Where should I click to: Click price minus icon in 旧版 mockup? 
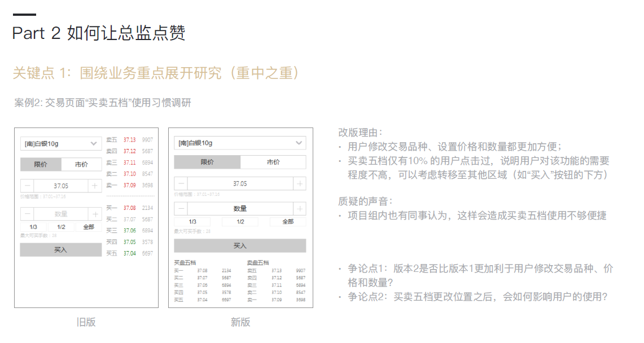pos(27,186)
